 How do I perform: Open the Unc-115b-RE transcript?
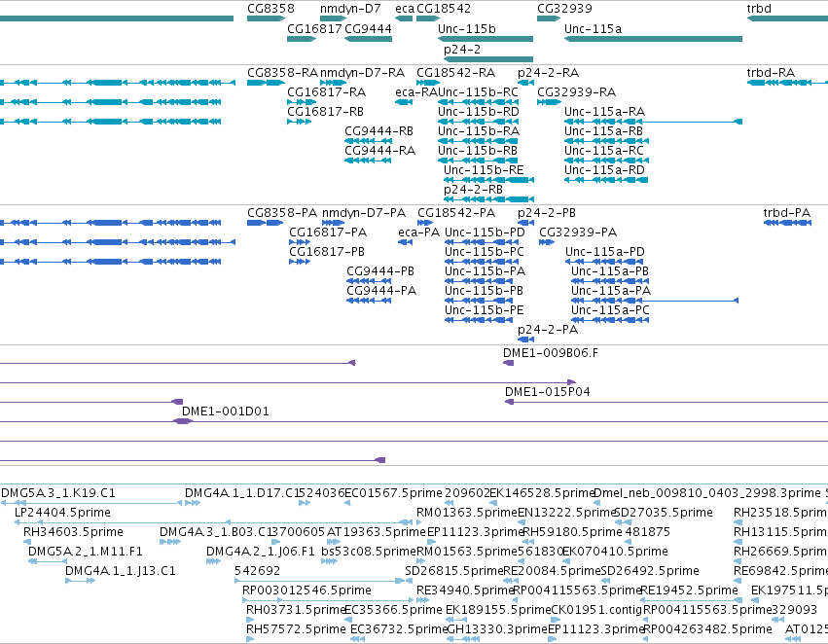(x=488, y=180)
